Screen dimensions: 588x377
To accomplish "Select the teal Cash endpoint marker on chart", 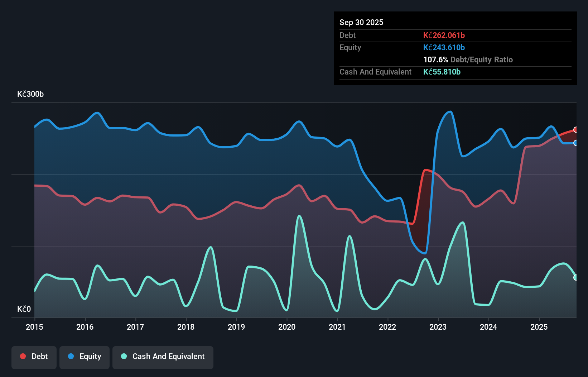I will click(575, 277).
